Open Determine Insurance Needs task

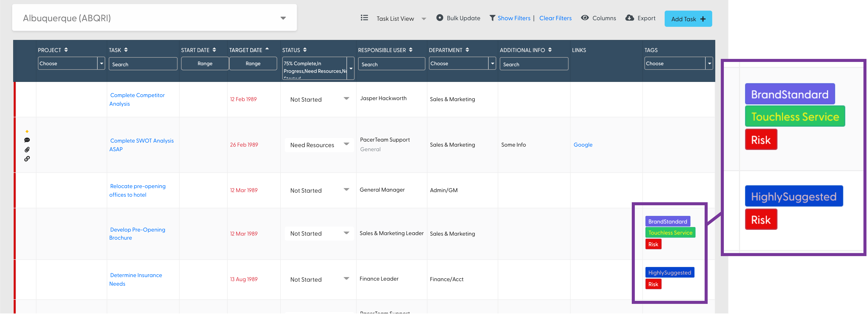(136, 279)
